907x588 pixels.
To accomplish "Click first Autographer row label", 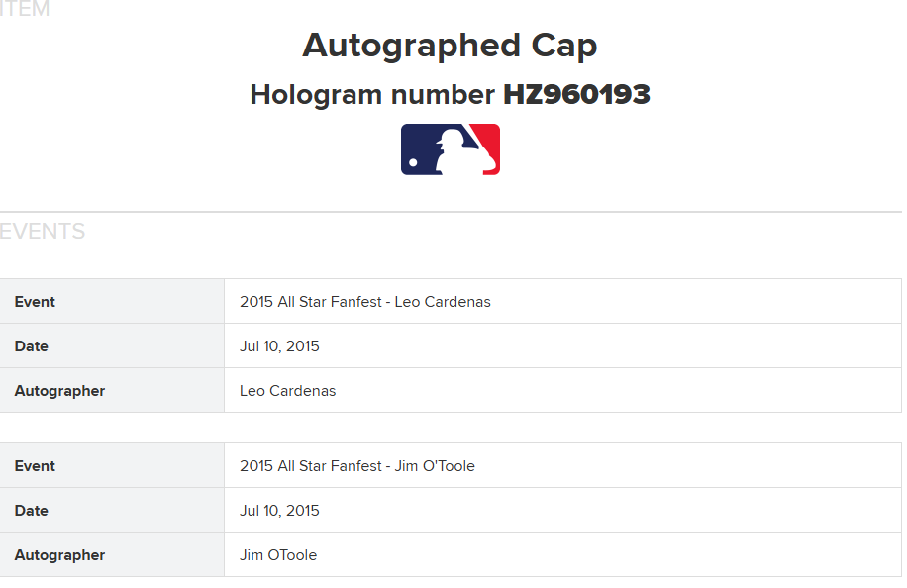I will pyautogui.click(x=59, y=391).
